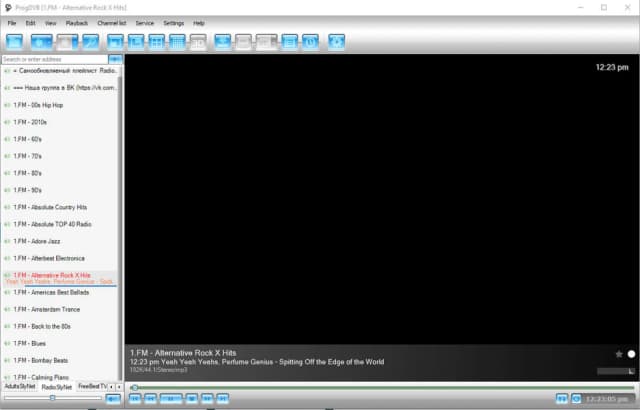This screenshot has height=410, width=640.
Task: Select the 1.FM - 00s Hip Hop channel
Action: pos(60,105)
